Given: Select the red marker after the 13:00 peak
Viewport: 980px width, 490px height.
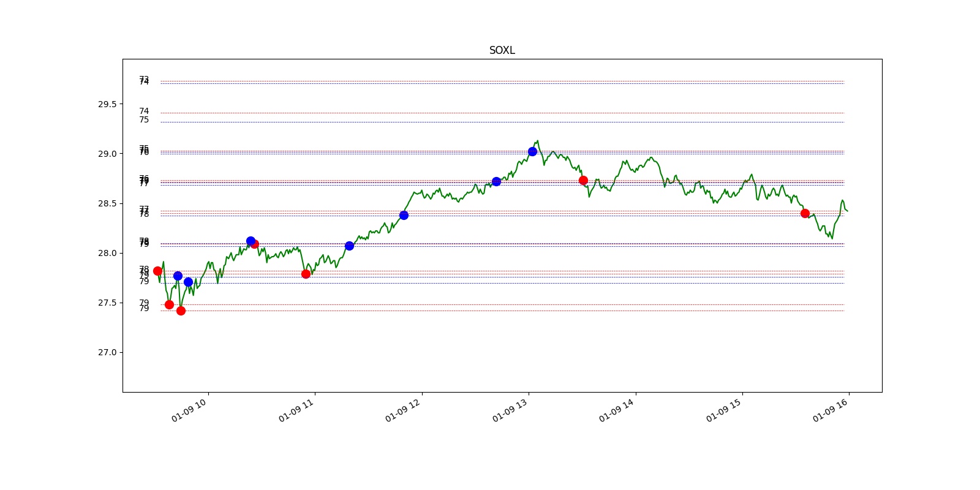Looking at the screenshot, I should tap(583, 180).
